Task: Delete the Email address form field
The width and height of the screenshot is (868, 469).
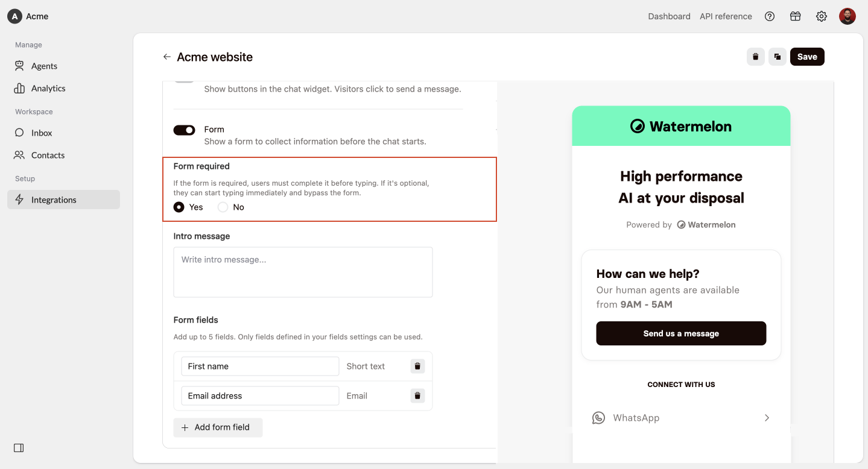Action: pyautogui.click(x=417, y=395)
